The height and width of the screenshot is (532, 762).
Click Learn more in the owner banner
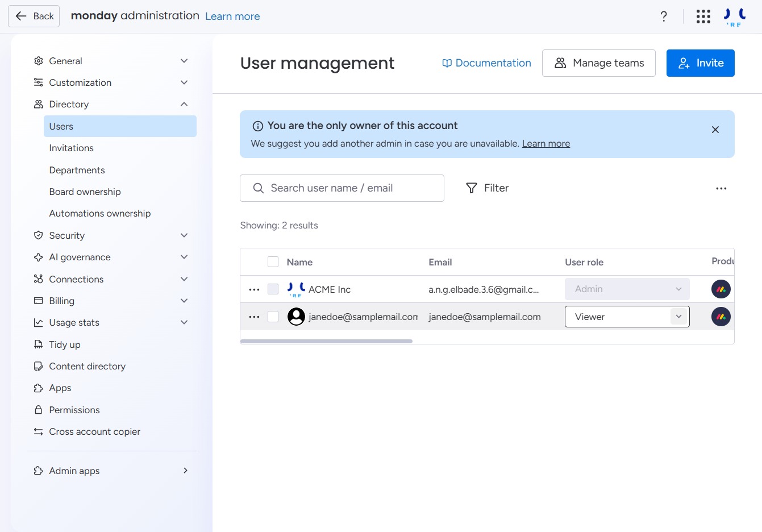coord(546,144)
